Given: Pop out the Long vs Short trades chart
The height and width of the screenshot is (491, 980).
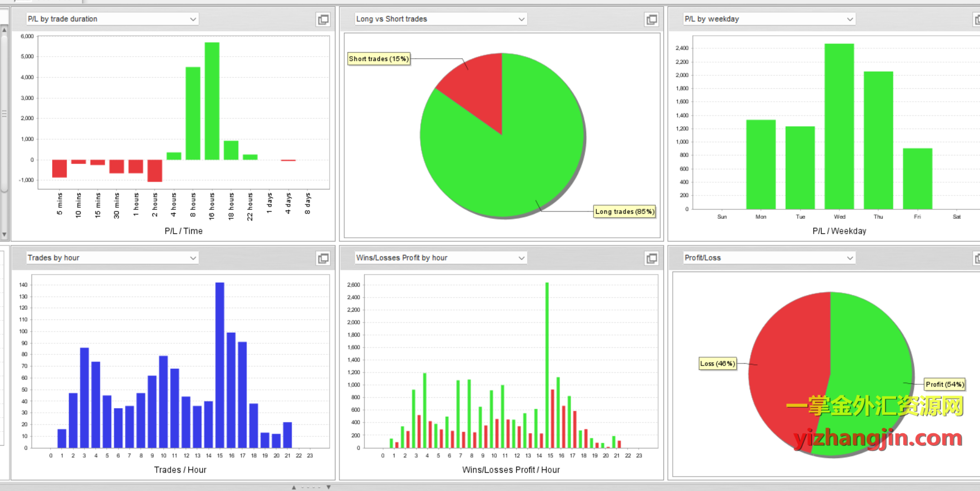Looking at the screenshot, I should pyautogui.click(x=651, y=19).
